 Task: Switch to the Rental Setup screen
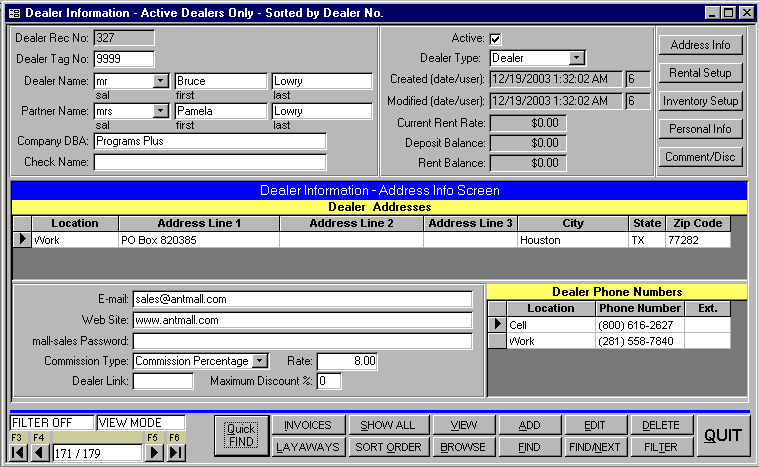coord(700,73)
